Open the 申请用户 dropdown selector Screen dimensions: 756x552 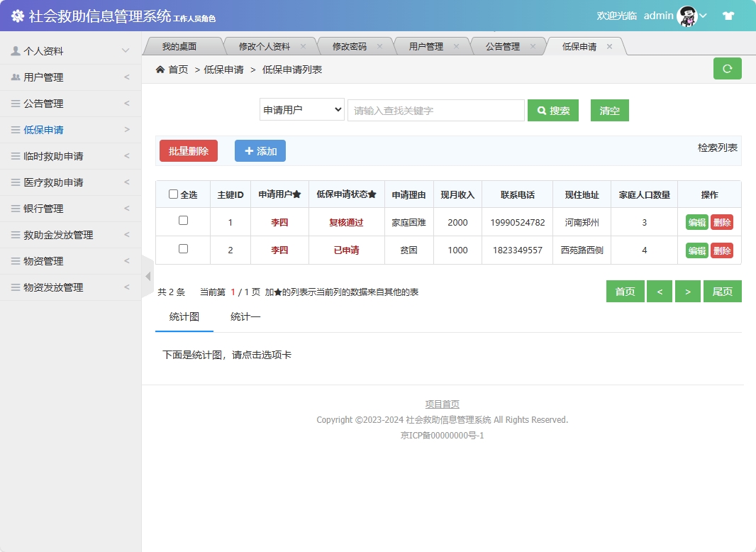point(301,110)
